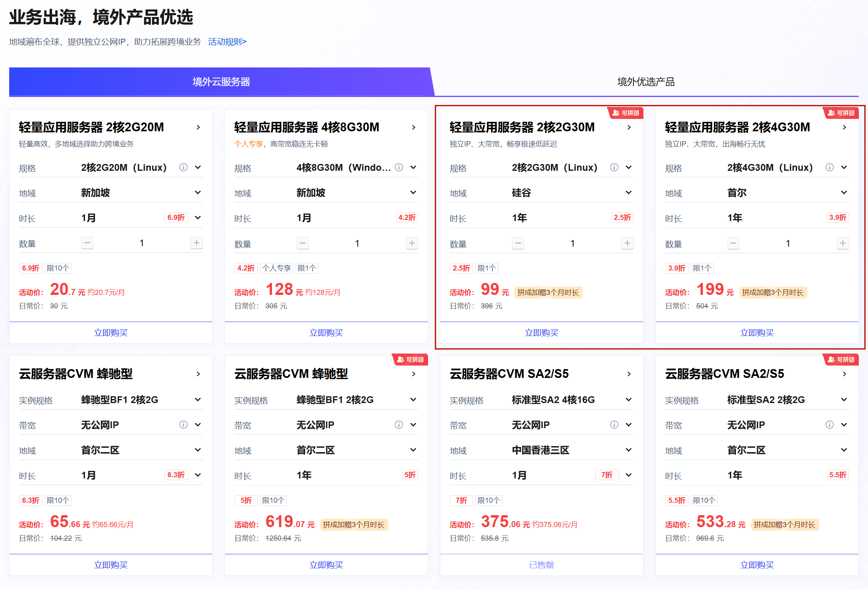Click info icon beside 2核4G30M (Linux) spec
The width and height of the screenshot is (868, 589).
[x=829, y=167]
